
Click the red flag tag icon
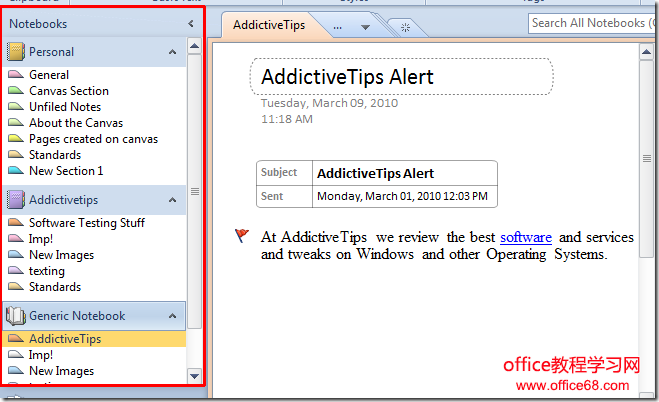(x=242, y=236)
